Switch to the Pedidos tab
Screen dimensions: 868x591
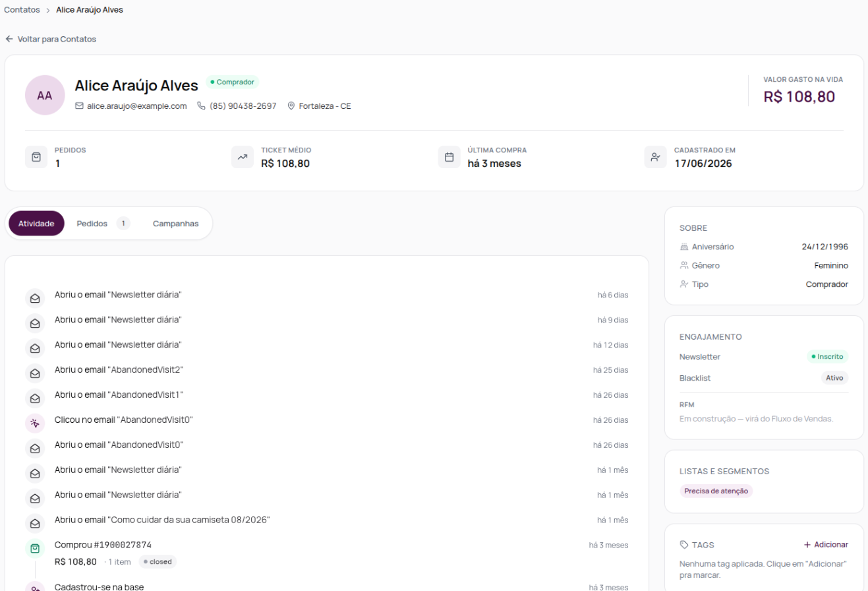tap(103, 224)
